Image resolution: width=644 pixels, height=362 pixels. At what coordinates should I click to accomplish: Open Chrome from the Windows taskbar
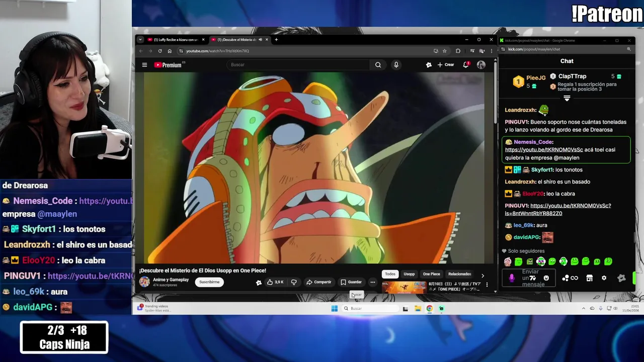[x=429, y=309]
